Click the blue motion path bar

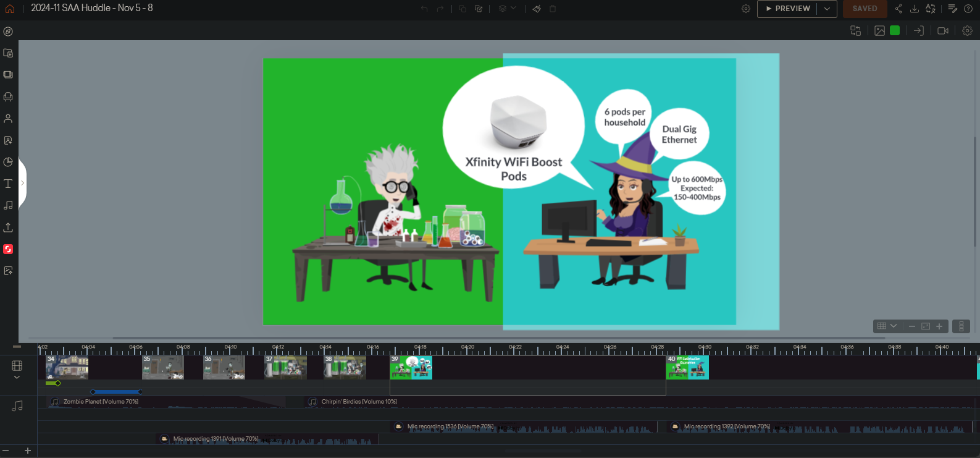coord(117,392)
